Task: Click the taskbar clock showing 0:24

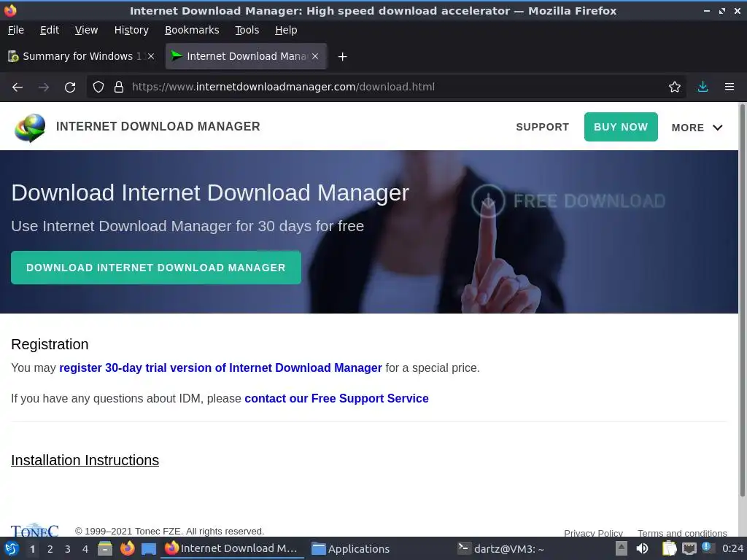Action: 732,549
